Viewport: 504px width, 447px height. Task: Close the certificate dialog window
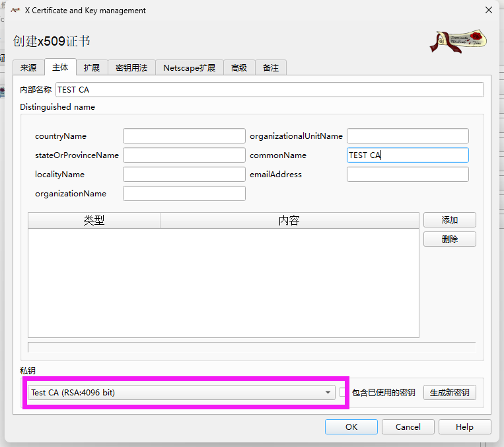coord(488,11)
